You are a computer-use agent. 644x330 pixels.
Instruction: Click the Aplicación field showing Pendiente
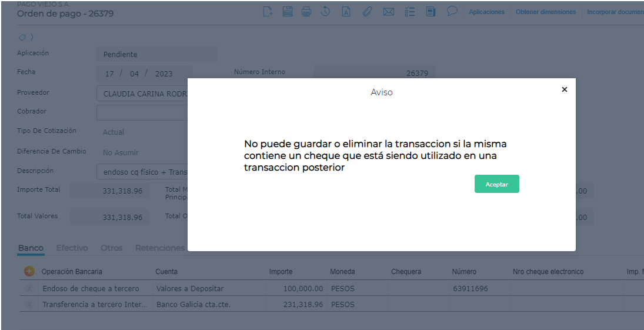tap(157, 54)
